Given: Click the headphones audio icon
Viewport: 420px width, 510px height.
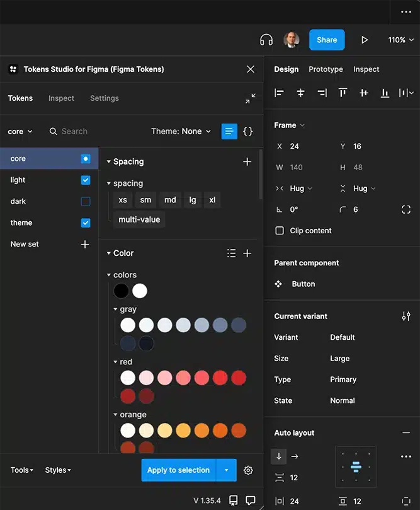Looking at the screenshot, I should pos(266,40).
